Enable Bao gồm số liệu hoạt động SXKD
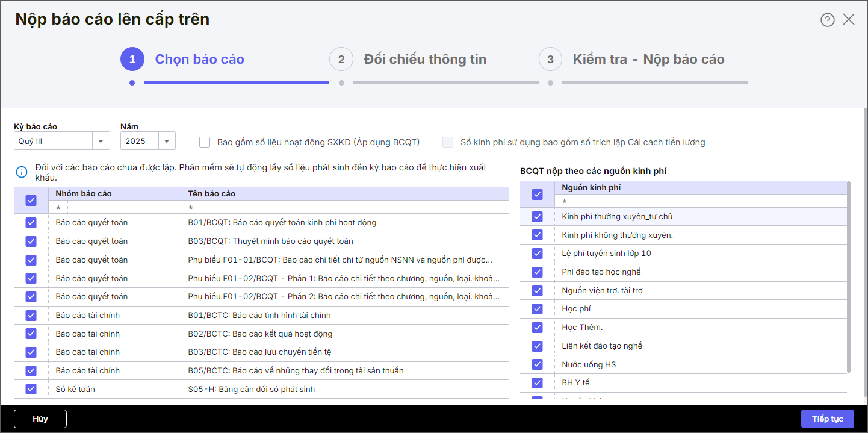The width and height of the screenshot is (868, 433). click(x=205, y=142)
